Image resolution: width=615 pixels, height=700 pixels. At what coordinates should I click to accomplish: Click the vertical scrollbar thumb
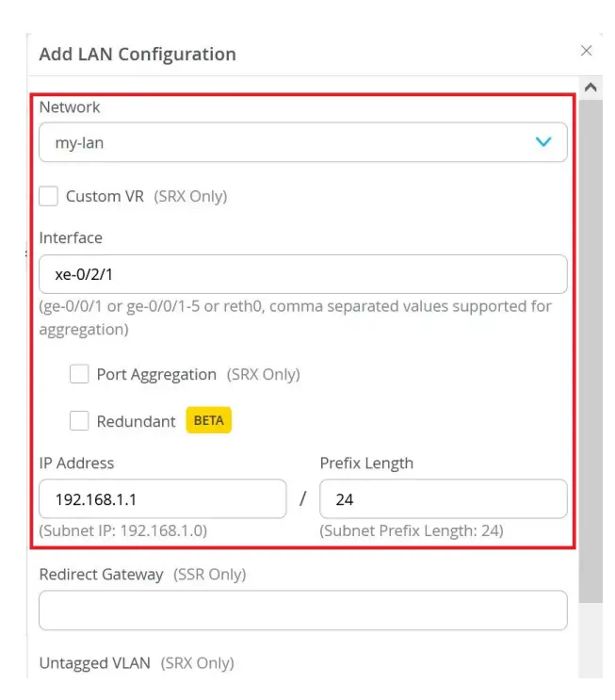591,349
